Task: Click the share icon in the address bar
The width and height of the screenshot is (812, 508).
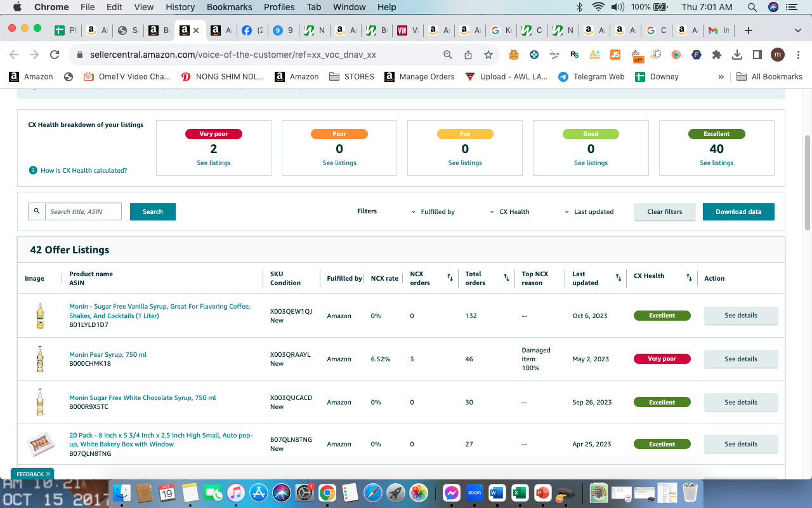Action: pyautogui.click(x=468, y=55)
